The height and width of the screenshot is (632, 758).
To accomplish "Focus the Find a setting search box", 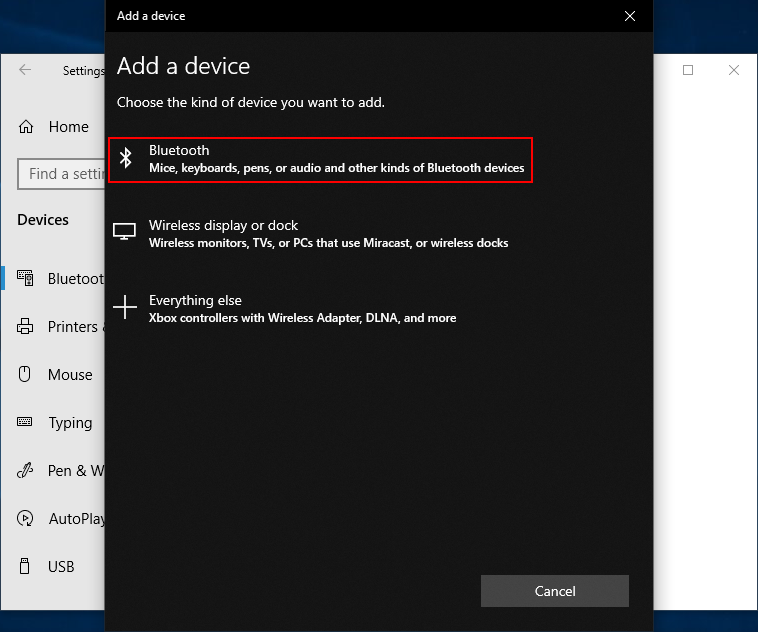I will point(61,174).
